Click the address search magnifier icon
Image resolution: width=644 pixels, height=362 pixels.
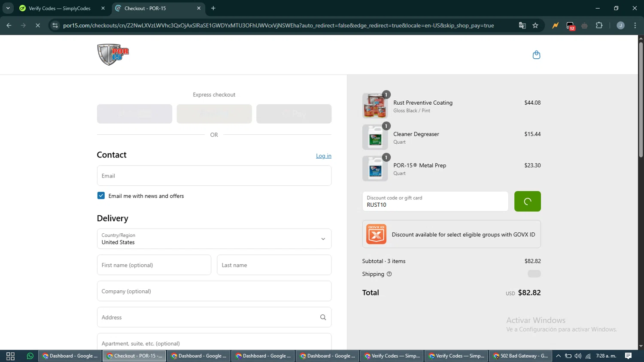coord(323,317)
